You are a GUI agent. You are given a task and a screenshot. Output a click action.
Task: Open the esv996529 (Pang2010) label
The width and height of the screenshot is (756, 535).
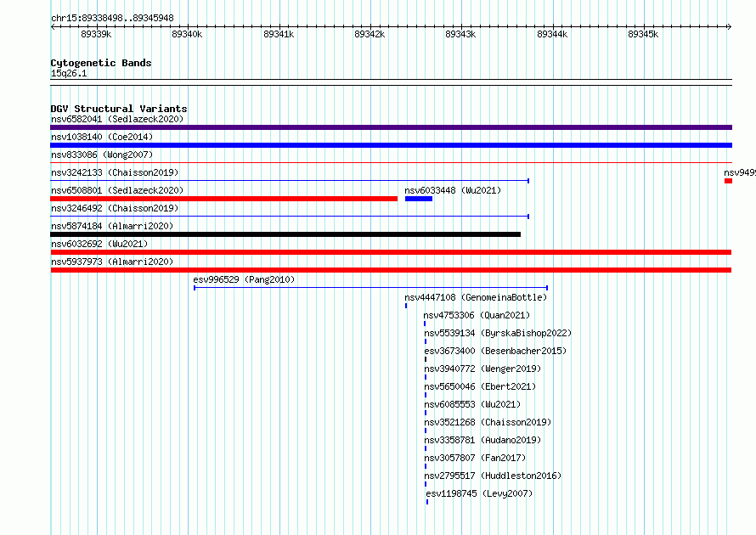click(244, 279)
